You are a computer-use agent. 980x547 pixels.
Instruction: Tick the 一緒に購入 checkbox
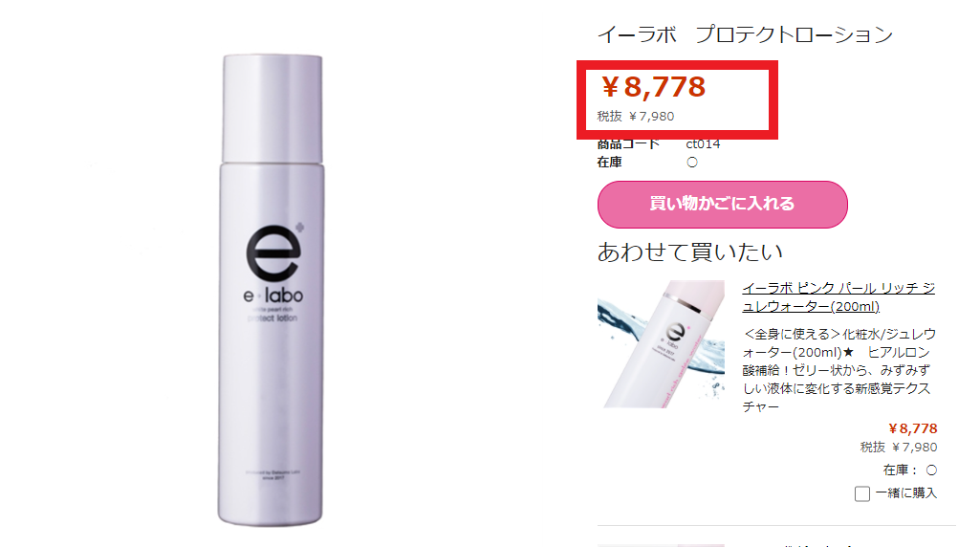pyautogui.click(x=861, y=493)
